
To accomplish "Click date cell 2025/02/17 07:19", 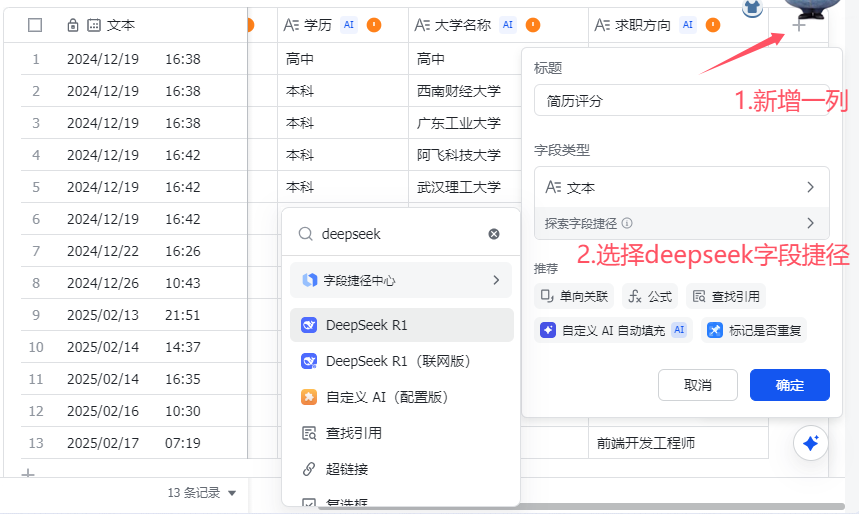I will point(134,443).
